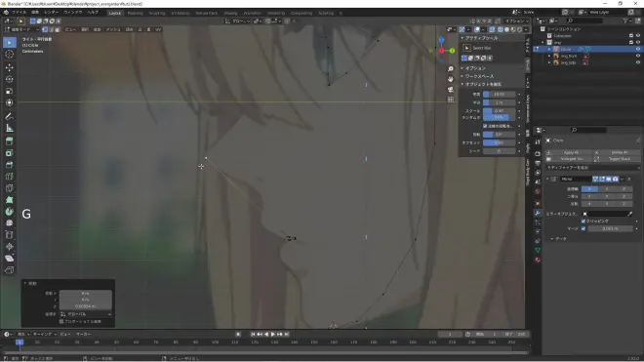The image size is (644, 362).
Task: Select the Annotate pencil tool
Action: click(x=10, y=117)
